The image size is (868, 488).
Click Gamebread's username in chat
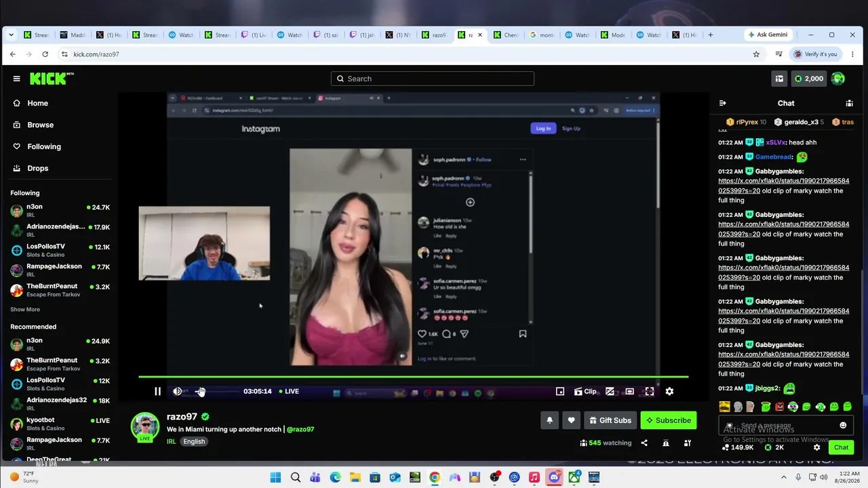(774, 157)
